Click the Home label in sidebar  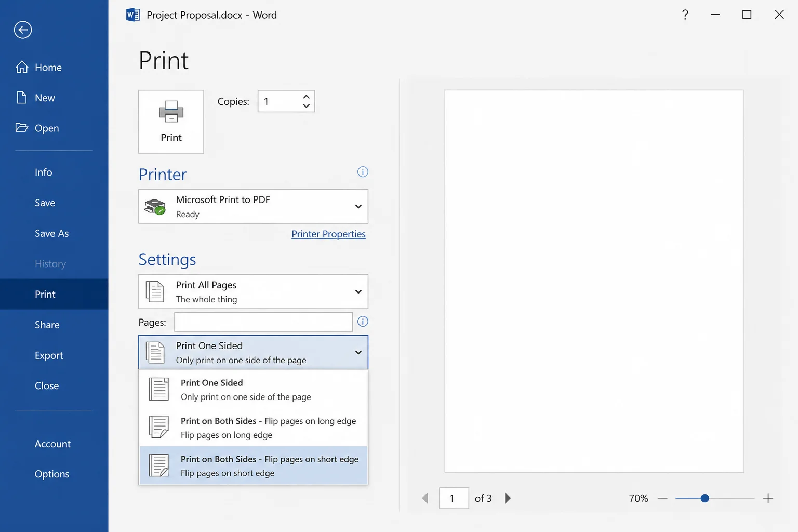click(x=48, y=68)
